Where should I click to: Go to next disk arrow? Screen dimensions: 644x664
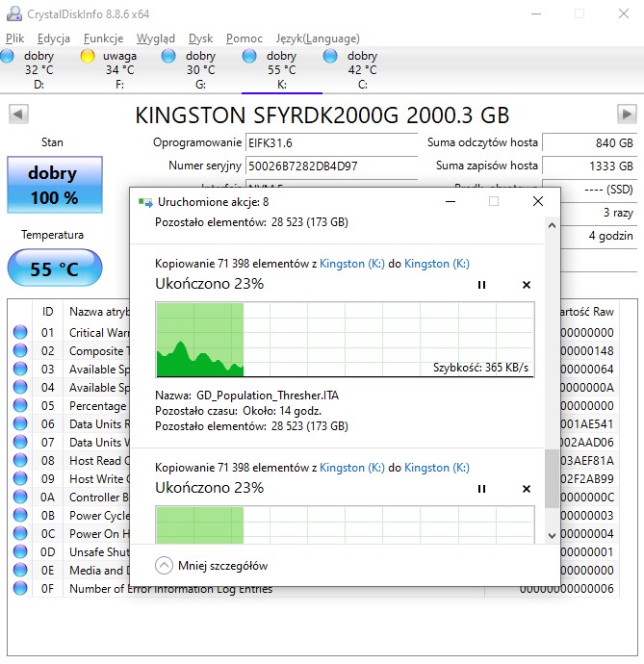[627, 115]
